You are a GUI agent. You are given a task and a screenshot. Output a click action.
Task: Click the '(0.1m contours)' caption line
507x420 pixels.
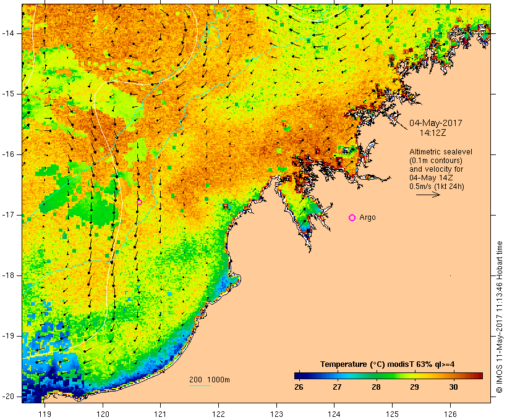click(x=436, y=161)
